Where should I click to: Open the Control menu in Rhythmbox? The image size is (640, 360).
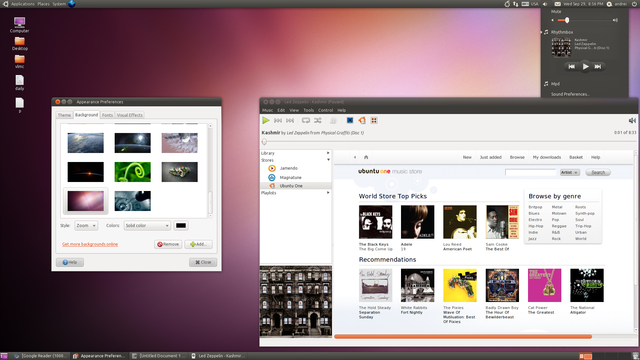[x=325, y=110]
